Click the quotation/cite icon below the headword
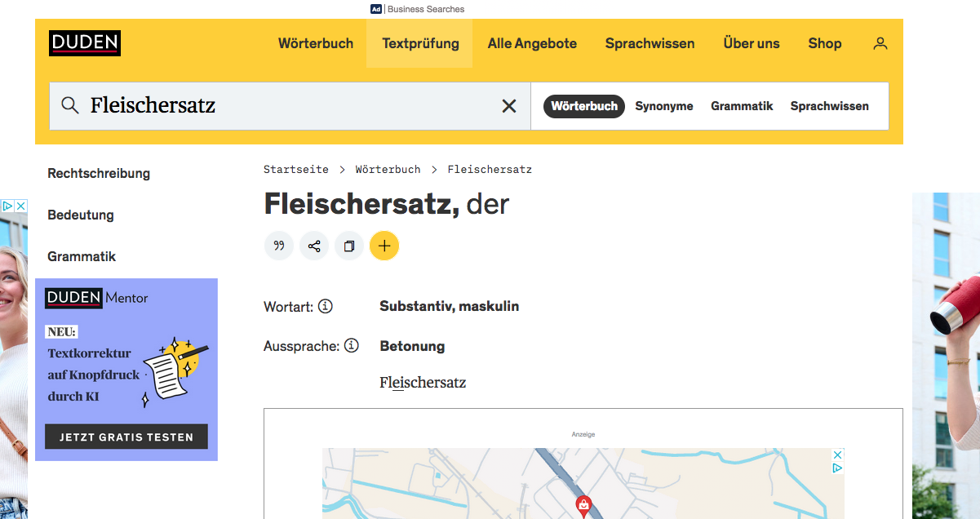 (279, 245)
